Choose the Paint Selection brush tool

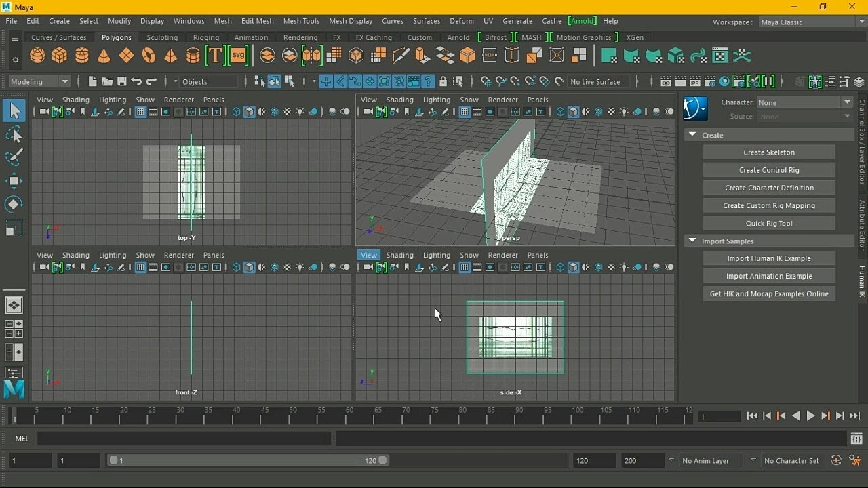(x=14, y=157)
